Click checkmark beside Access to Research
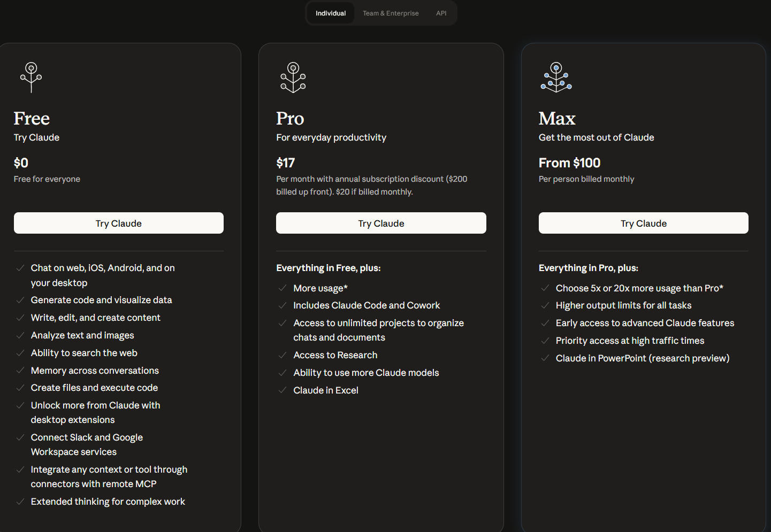Screen dimensions: 771x532 tap(283, 355)
